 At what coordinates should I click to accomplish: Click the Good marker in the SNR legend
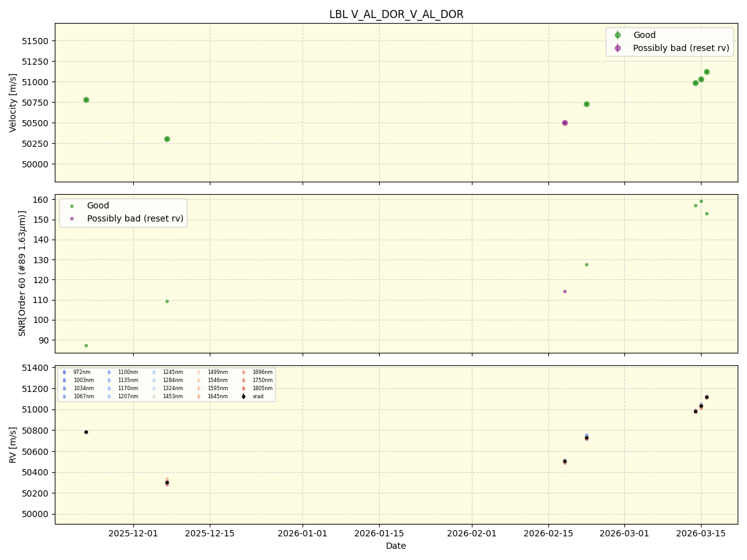pos(73,205)
